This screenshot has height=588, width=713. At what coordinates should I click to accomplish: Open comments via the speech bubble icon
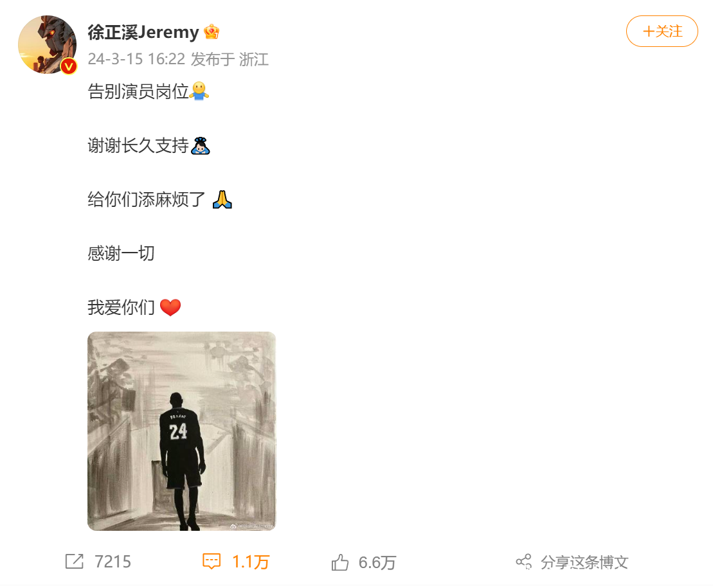(x=212, y=561)
